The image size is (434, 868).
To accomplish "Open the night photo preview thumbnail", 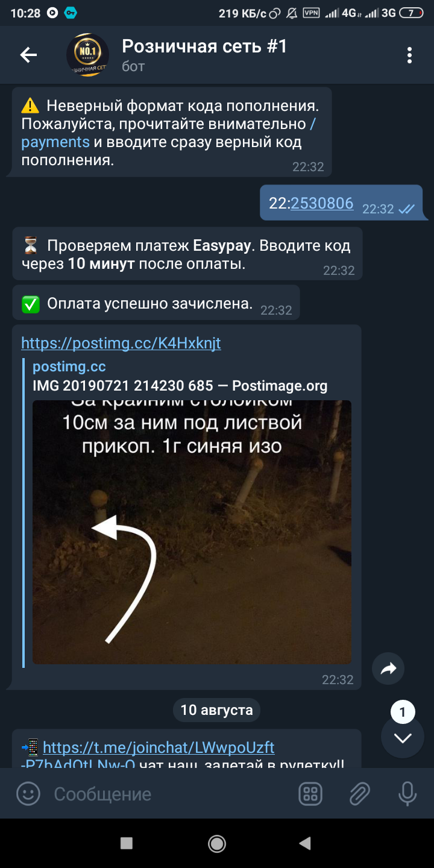I will (192, 532).
